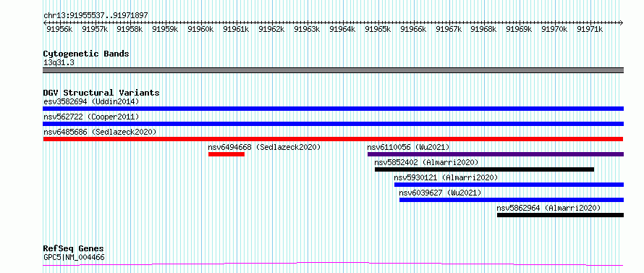Select the short red bar for nsv6494668

(x=226, y=154)
